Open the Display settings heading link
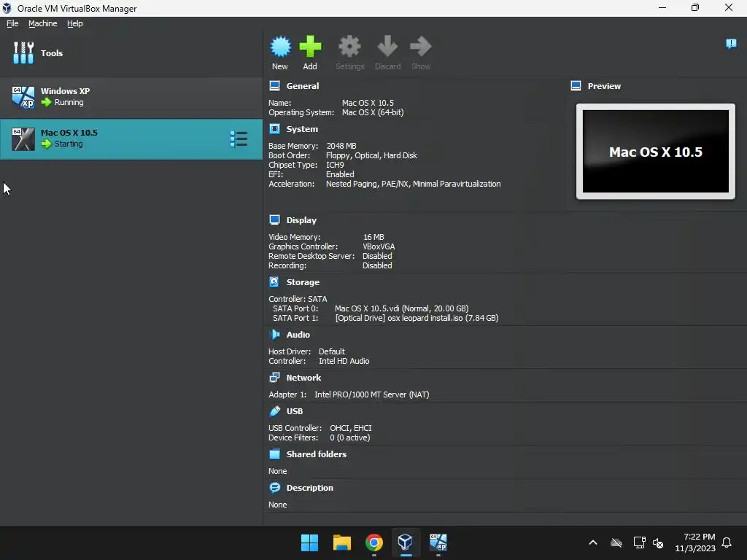Image resolution: width=747 pixels, height=560 pixels. point(301,220)
